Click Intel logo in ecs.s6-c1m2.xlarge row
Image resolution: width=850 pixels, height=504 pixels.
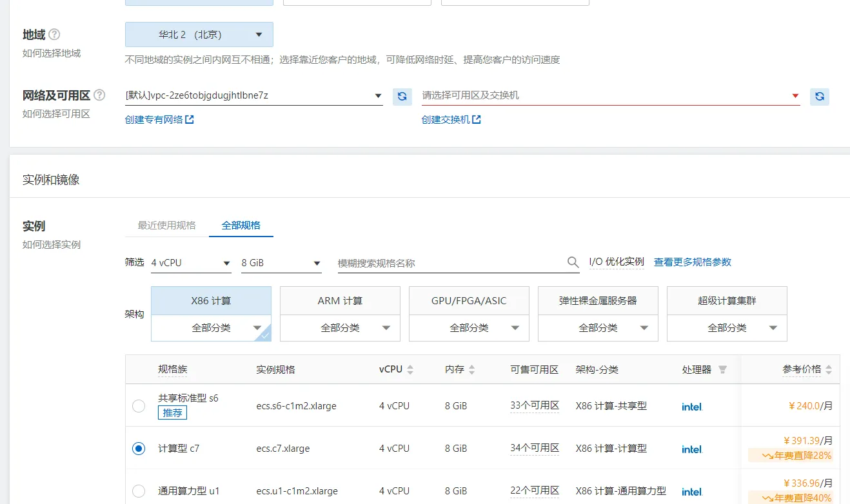[692, 407]
